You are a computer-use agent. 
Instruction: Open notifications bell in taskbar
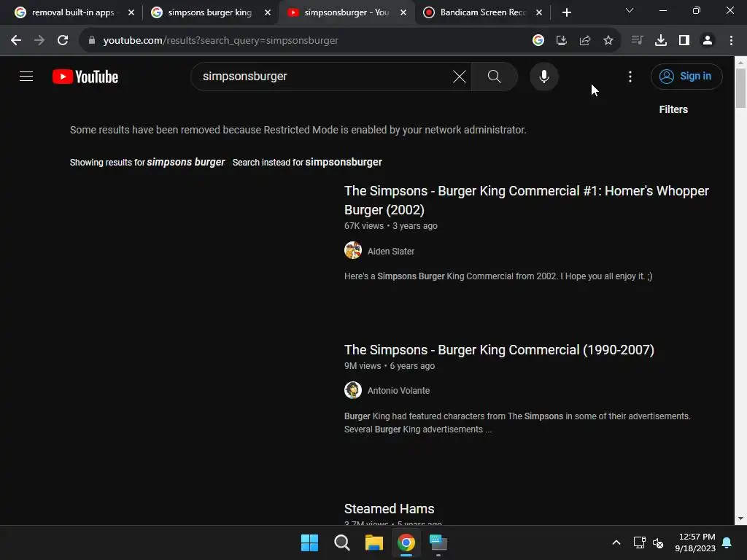click(727, 542)
